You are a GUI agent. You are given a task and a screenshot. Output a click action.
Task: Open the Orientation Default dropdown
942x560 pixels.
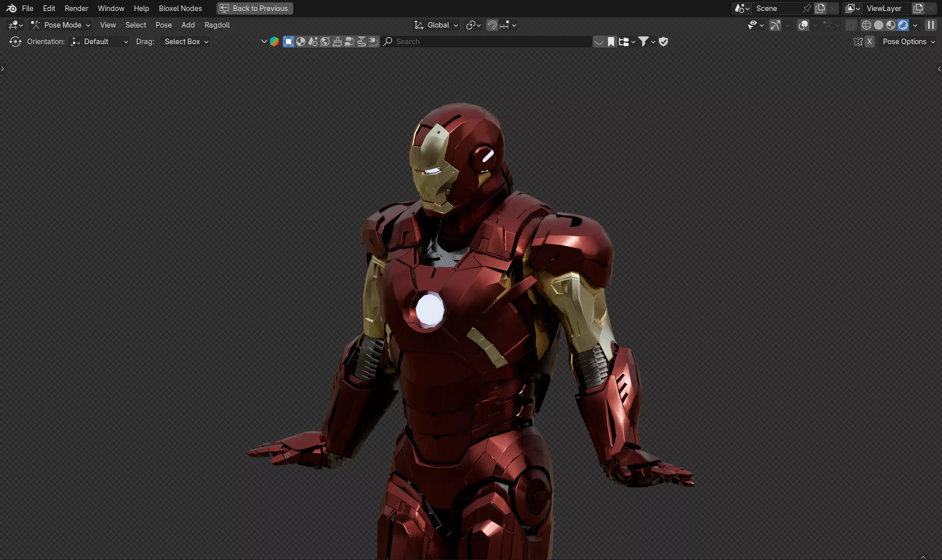(x=99, y=42)
